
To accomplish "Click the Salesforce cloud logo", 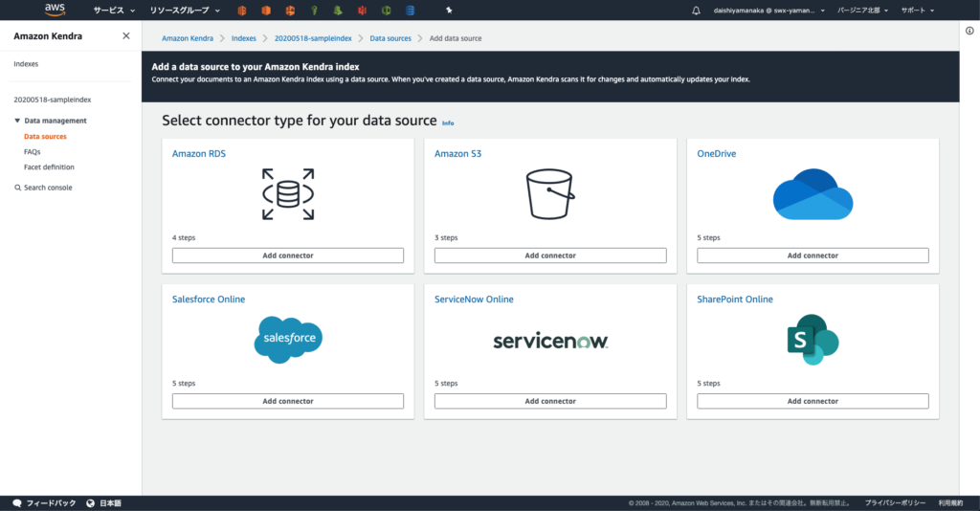I will point(288,340).
